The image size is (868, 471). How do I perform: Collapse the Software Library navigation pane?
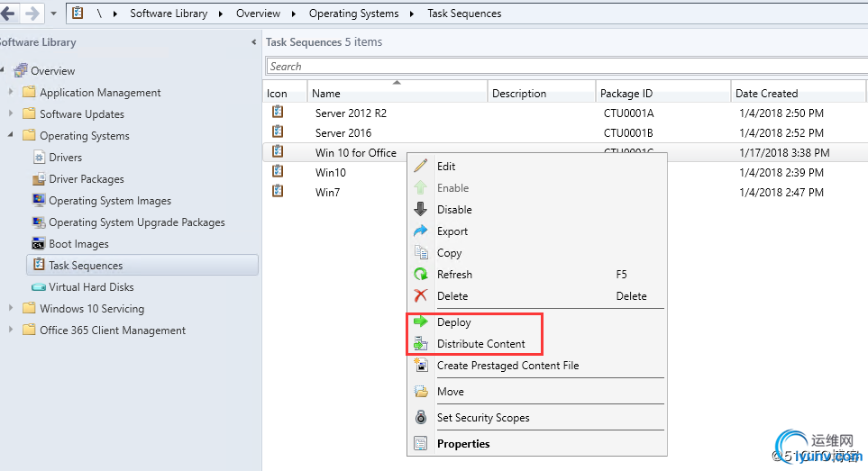click(254, 42)
